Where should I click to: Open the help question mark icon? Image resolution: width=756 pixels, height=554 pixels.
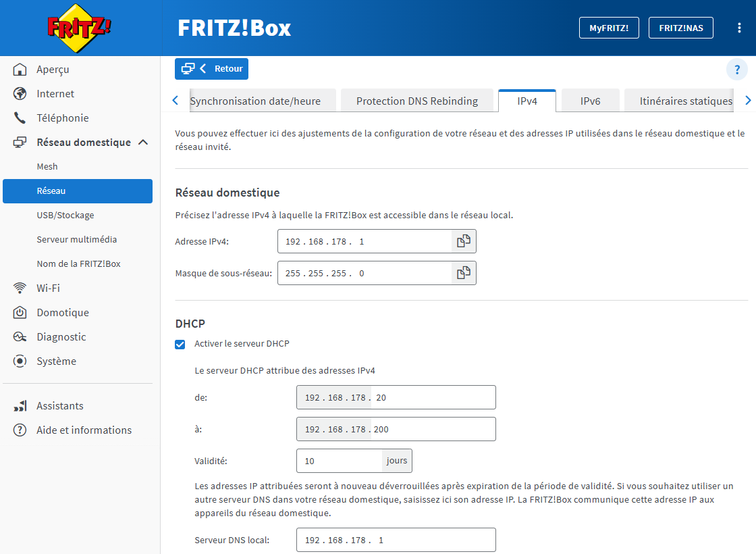pyautogui.click(x=736, y=70)
